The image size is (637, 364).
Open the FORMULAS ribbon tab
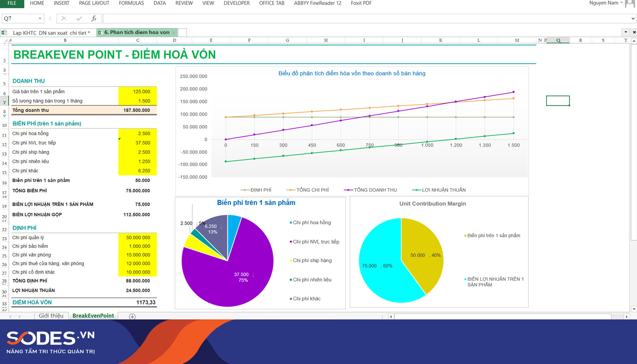point(131,3)
